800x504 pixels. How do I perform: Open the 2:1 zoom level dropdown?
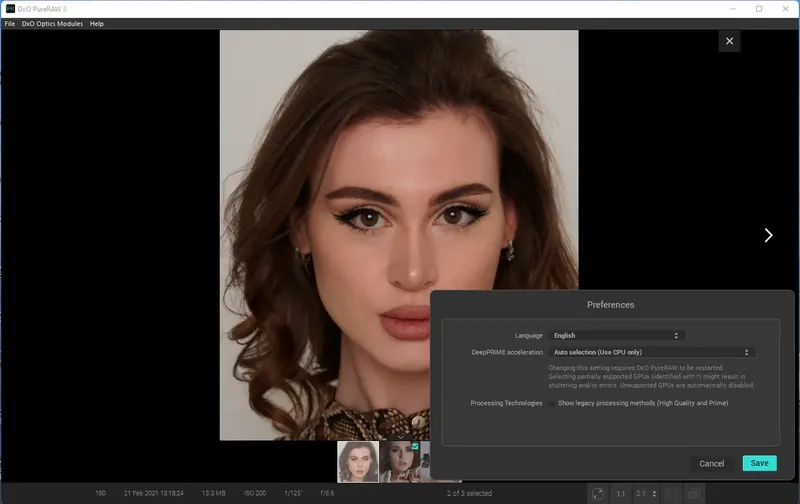point(645,493)
